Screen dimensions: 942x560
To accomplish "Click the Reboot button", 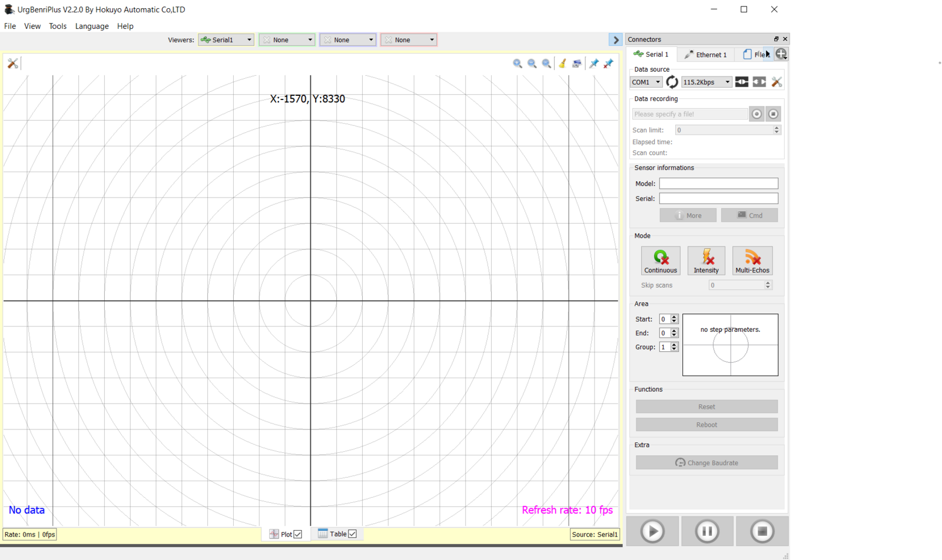I will coord(706,425).
